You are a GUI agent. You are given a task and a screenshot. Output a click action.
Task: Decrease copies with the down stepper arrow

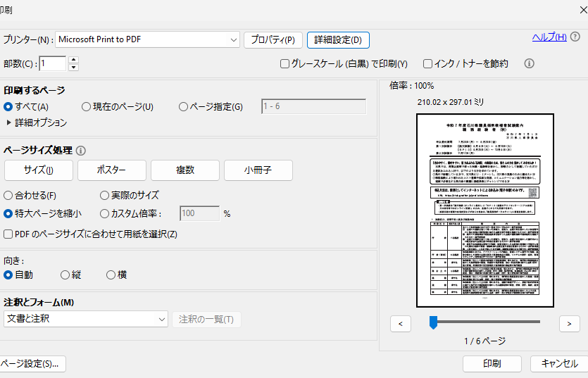pos(73,68)
